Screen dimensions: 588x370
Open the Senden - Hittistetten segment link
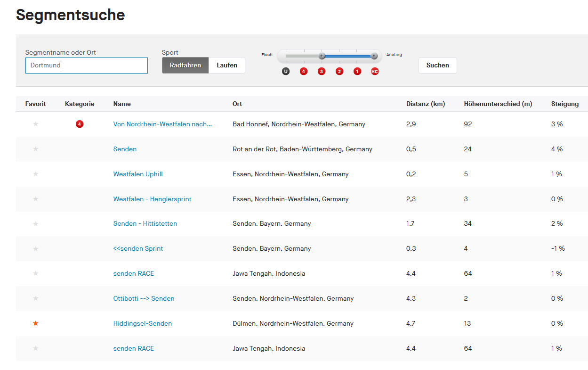pyautogui.click(x=145, y=223)
